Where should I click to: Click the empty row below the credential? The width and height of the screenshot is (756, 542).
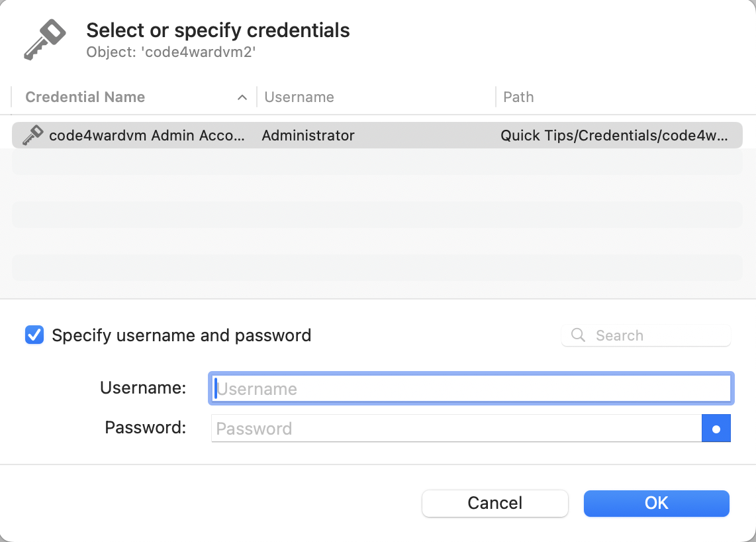pyautogui.click(x=377, y=162)
